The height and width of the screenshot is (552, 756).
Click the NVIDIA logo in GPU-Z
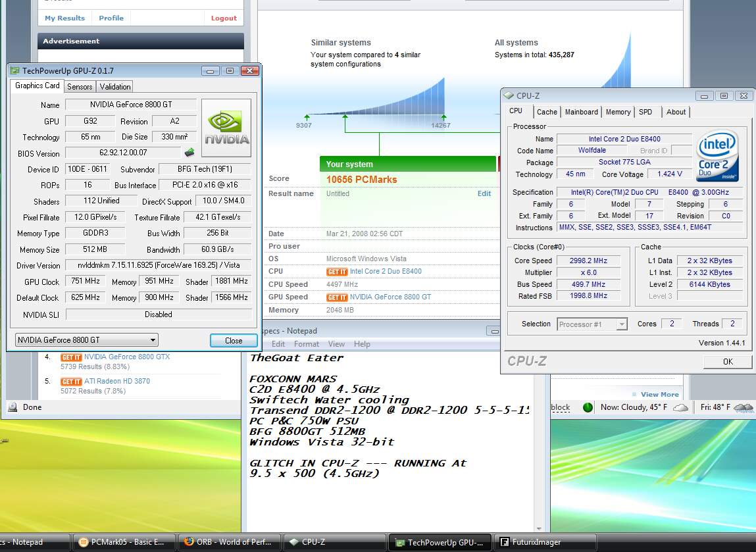pos(226,128)
